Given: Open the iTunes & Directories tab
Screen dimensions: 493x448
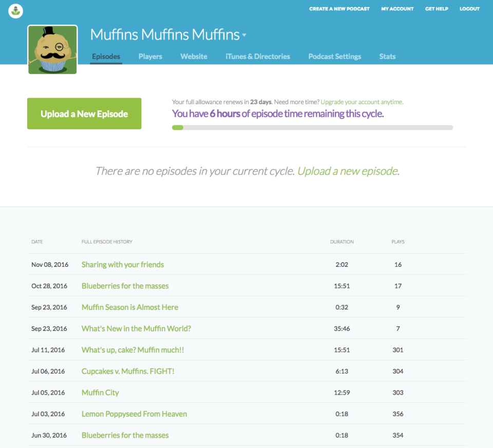Looking at the screenshot, I should (257, 56).
